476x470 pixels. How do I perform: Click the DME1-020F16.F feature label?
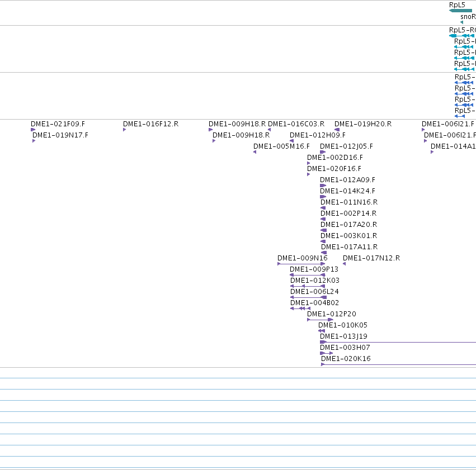[x=334, y=169]
